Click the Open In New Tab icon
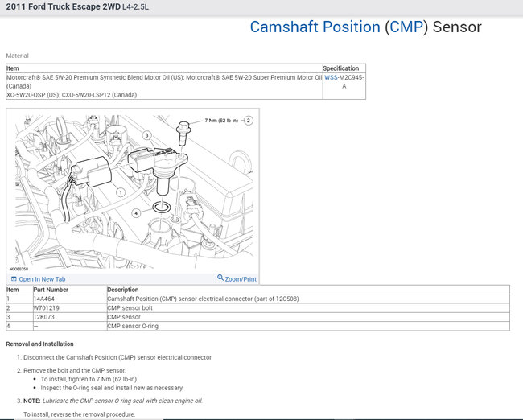Viewport: 523px width, 420px height. coord(14,279)
